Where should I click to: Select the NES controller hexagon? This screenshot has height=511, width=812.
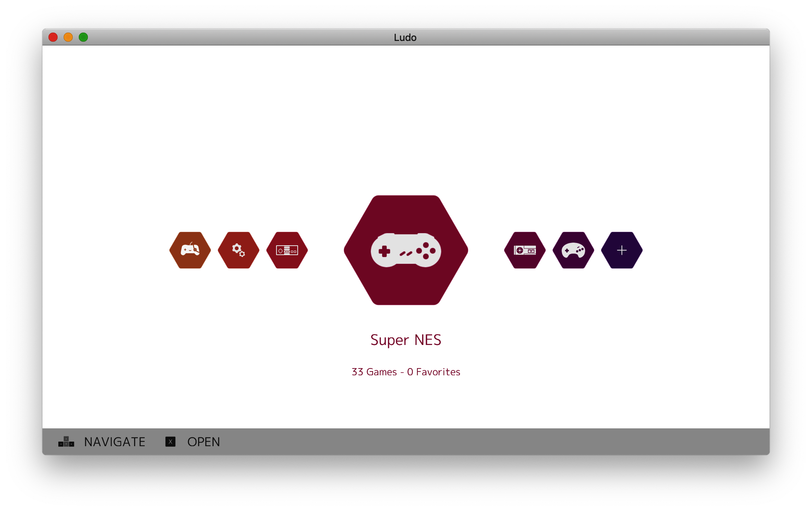point(287,250)
